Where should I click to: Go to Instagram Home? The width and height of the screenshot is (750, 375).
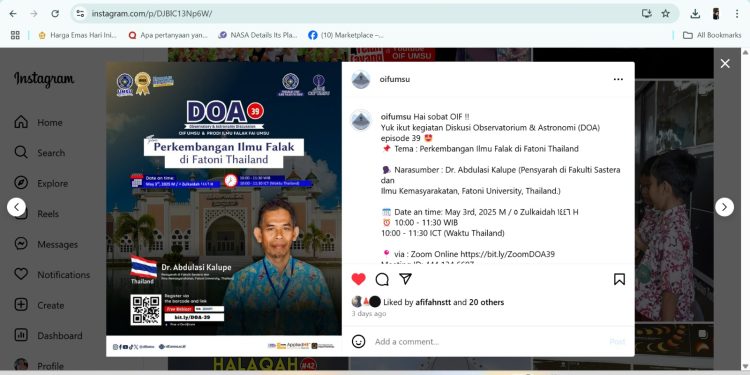click(x=39, y=122)
